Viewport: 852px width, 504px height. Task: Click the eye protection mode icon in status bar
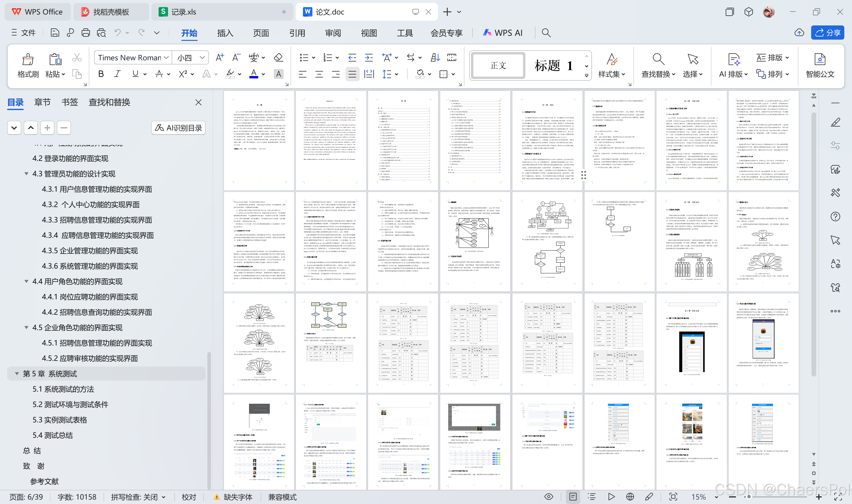tap(548, 497)
